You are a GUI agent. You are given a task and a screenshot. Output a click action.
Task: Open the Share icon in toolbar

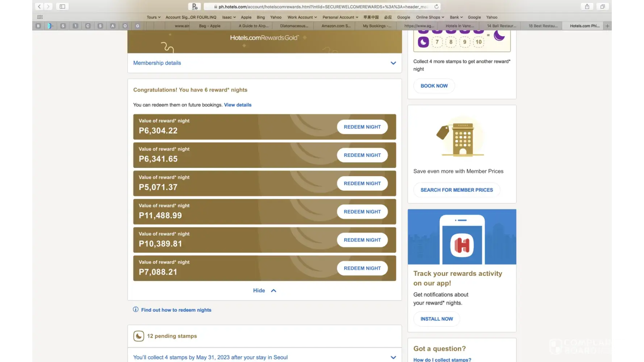tap(587, 7)
